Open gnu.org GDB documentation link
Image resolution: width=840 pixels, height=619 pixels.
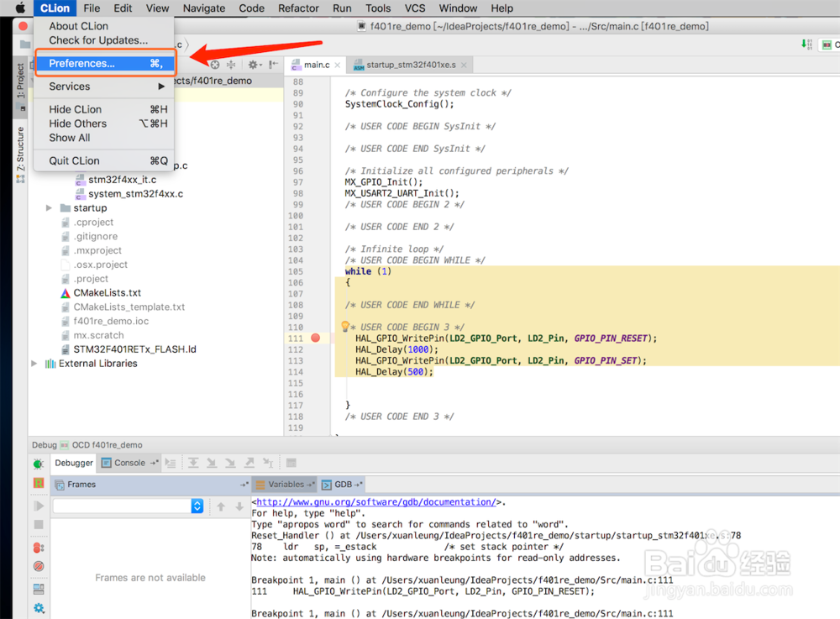click(x=376, y=502)
